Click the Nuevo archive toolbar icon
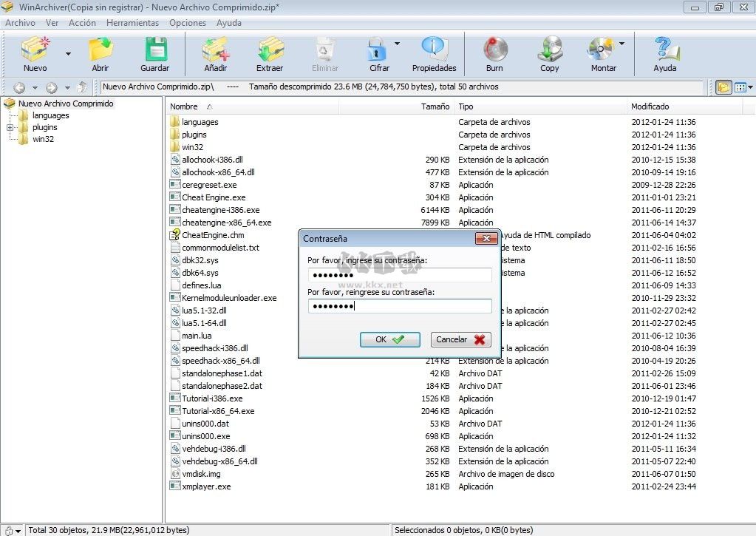 pos(35,50)
